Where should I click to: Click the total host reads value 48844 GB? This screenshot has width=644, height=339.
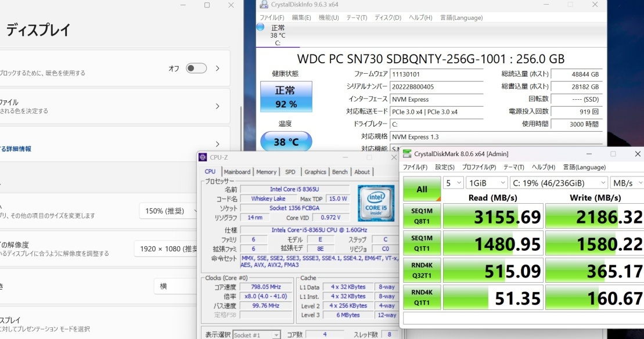576,74
